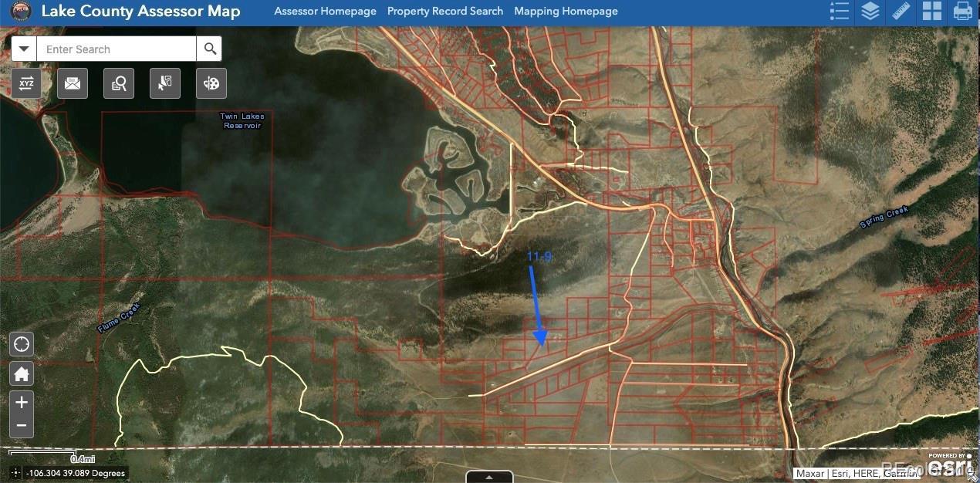Expand the search source dropdown arrow
Viewport: 980px width, 483px height.
coord(24,49)
